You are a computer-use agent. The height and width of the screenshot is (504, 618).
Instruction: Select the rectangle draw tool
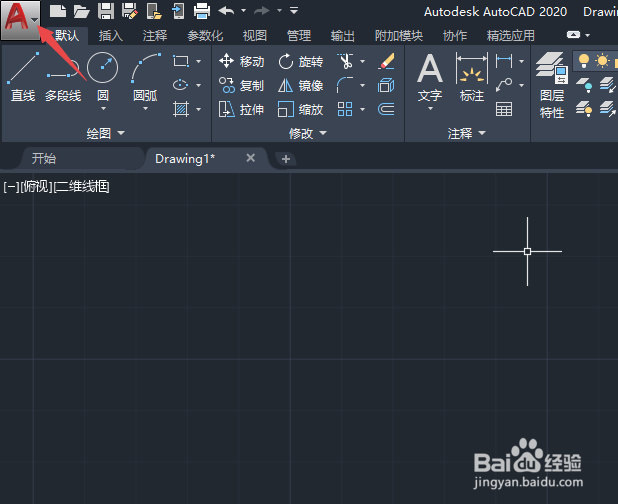pos(181,61)
